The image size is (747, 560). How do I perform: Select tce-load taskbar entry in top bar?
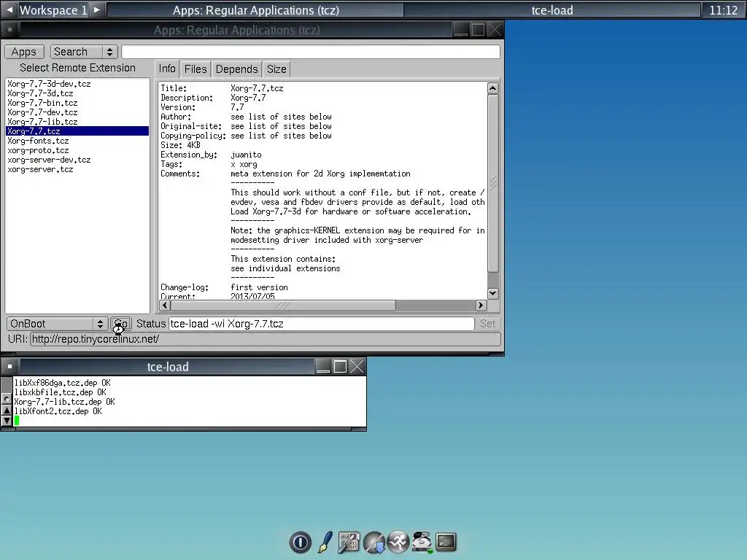click(552, 10)
